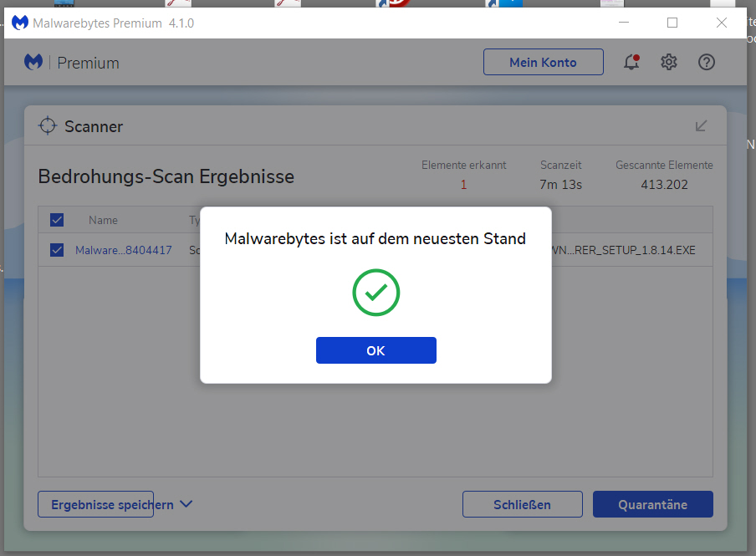The width and height of the screenshot is (756, 556).
Task: Toggle the select-all checkbox in header
Action: [x=57, y=220]
